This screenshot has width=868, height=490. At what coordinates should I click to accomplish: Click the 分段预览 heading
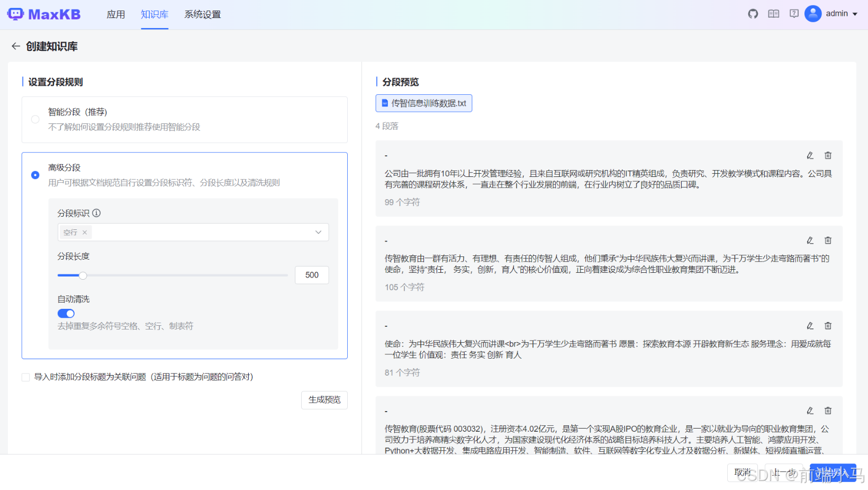click(401, 82)
